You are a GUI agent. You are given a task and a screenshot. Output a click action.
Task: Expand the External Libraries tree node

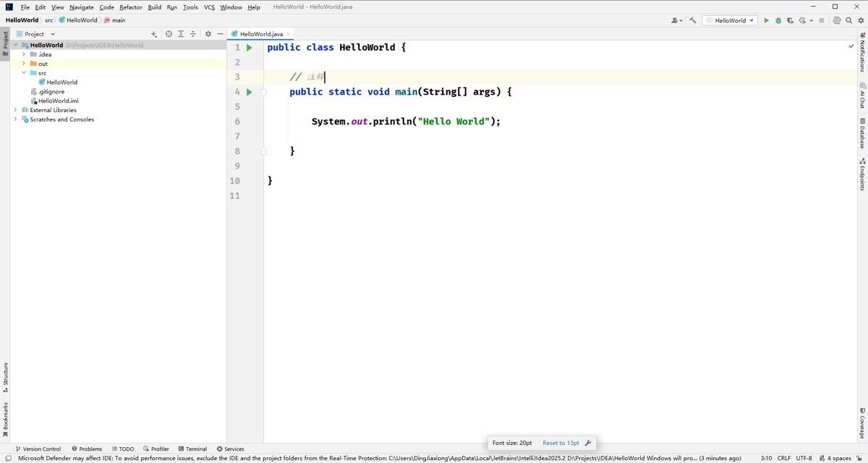pyautogui.click(x=15, y=110)
